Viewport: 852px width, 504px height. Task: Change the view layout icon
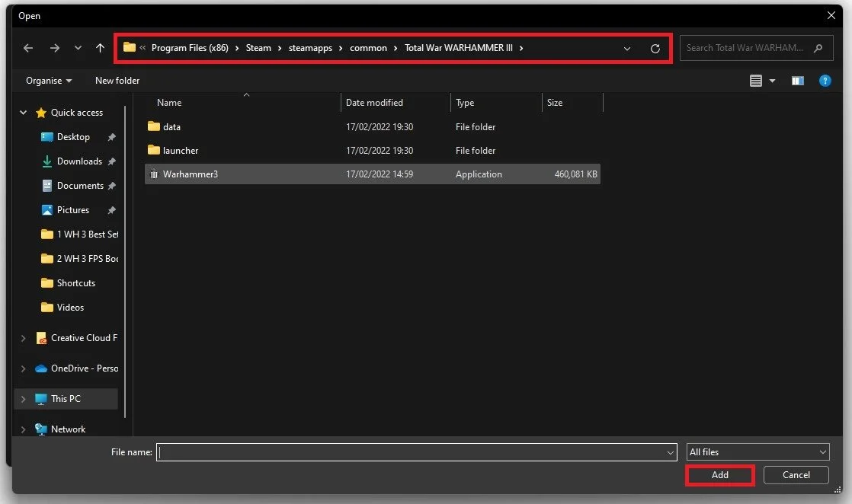point(755,81)
